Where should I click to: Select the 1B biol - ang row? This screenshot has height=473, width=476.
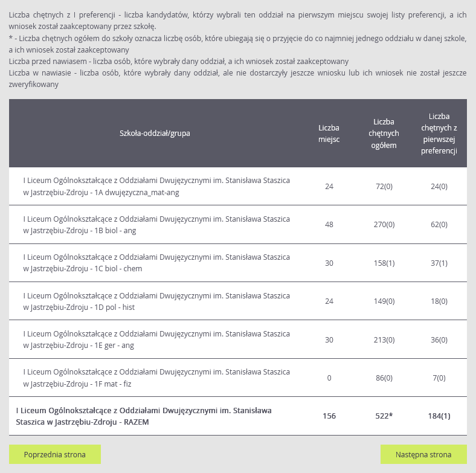coord(156,225)
